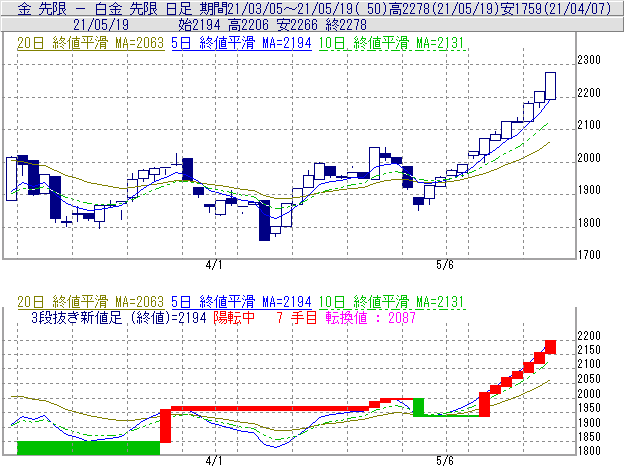Click the small green block before 5/6 in the lower chart
The height and width of the screenshot is (473, 624).
point(419,407)
